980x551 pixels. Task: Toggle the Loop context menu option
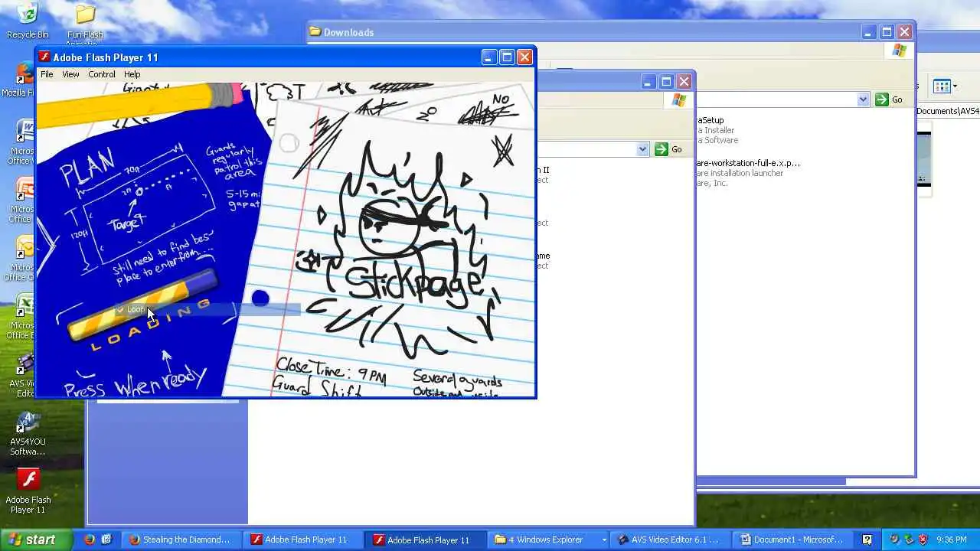click(207, 309)
